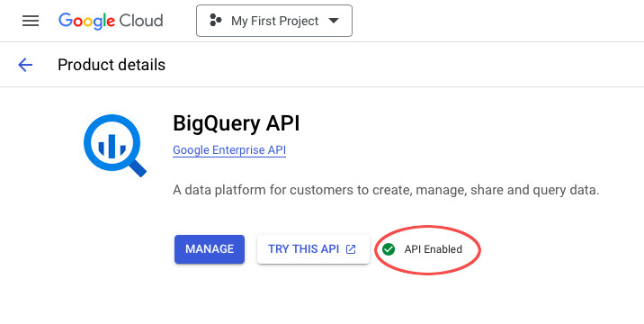Click the BigQuery API title
644x324 pixels.
click(x=237, y=123)
